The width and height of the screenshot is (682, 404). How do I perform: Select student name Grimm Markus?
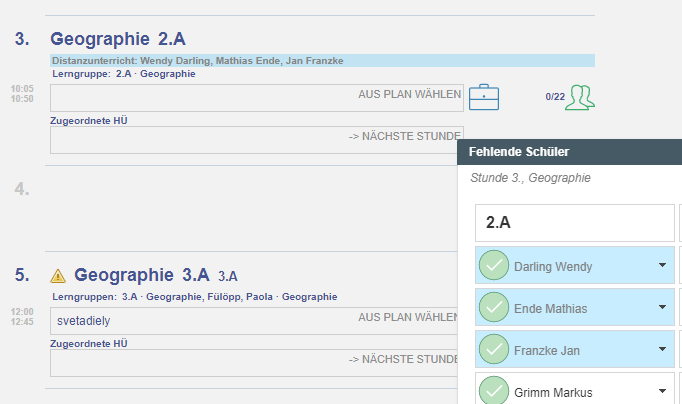pos(553,392)
